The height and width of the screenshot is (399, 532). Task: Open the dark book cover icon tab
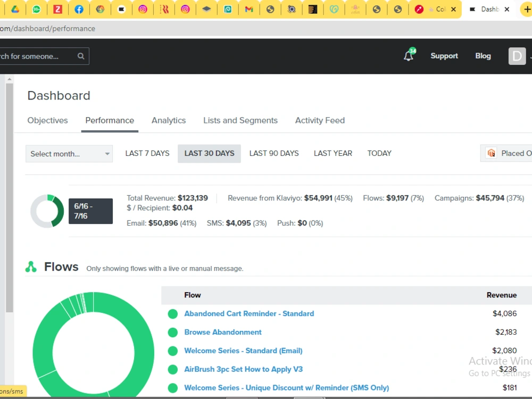[313, 9]
